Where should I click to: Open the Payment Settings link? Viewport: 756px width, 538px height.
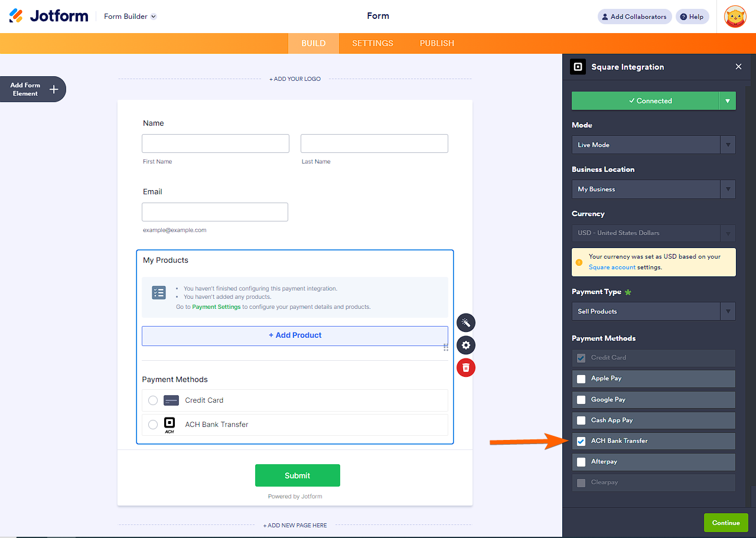click(216, 307)
